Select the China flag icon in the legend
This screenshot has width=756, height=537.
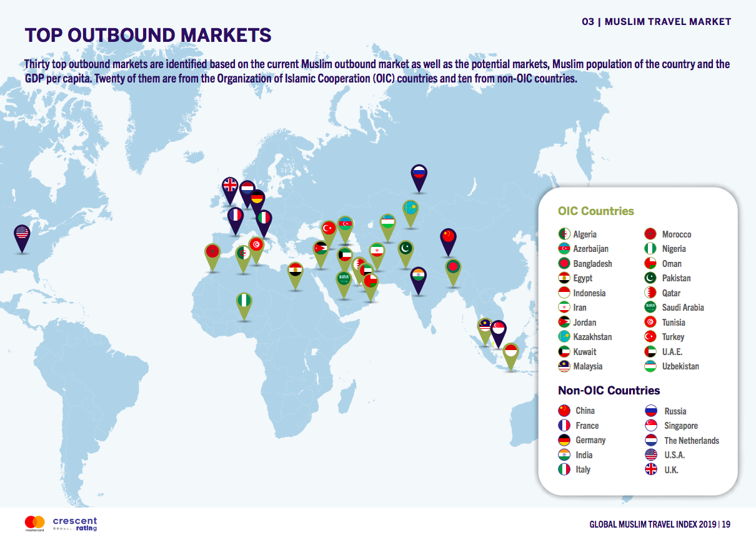click(564, 411)
